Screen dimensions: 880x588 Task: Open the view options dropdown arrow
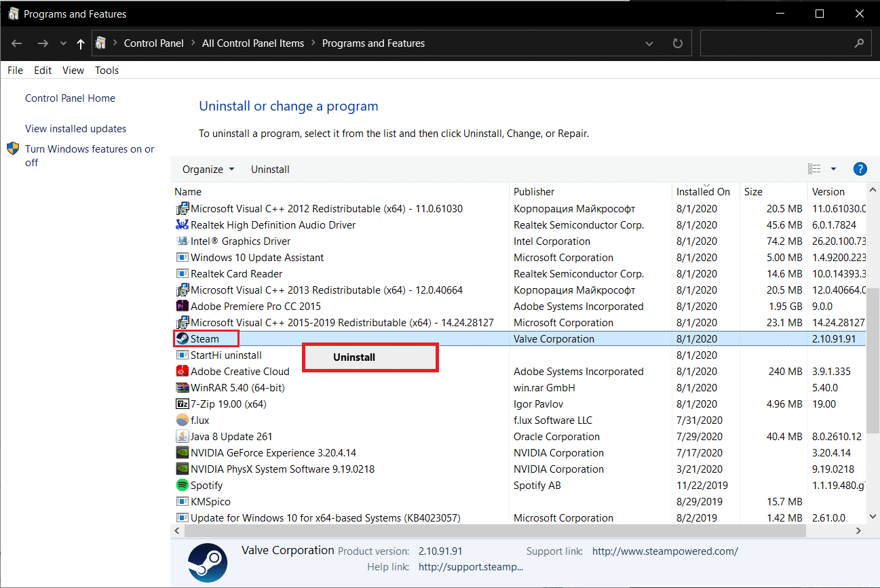click(833, 170)
